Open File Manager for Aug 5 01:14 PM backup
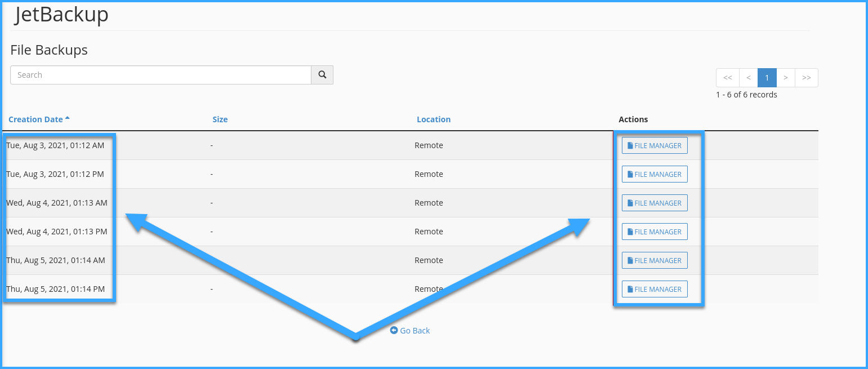 click(655, 289)
